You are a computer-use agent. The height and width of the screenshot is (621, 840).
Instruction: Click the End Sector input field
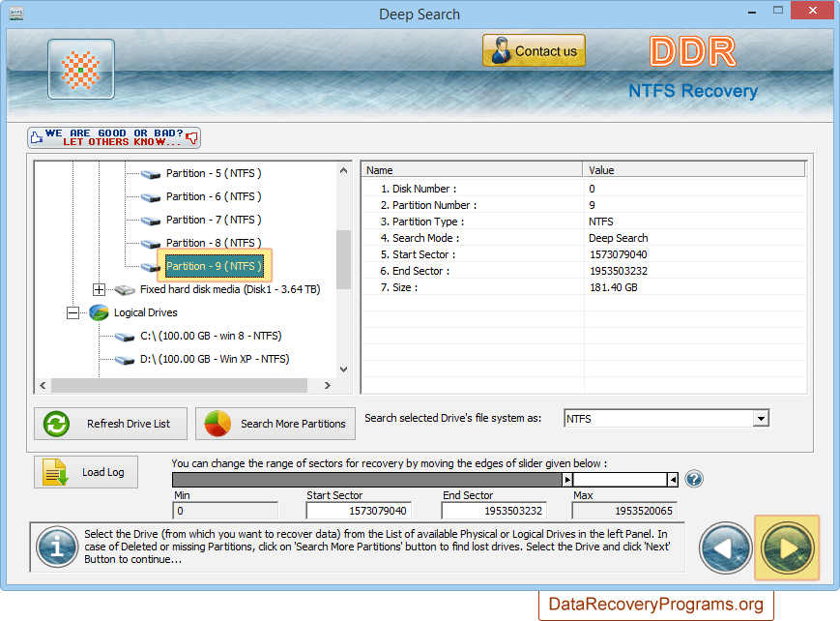click(494, 511)
